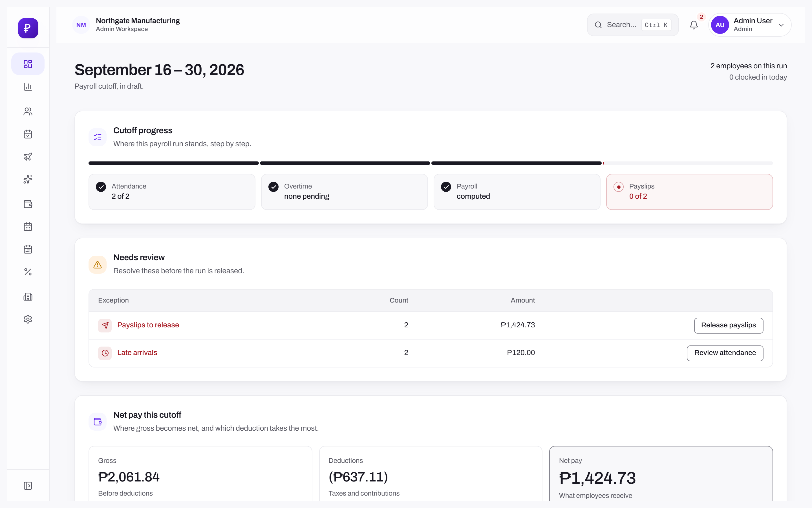The width and height of the screenshot is (812, 508).
Task: Select the Overtime none pending step card
Action: tap(344, 192)
